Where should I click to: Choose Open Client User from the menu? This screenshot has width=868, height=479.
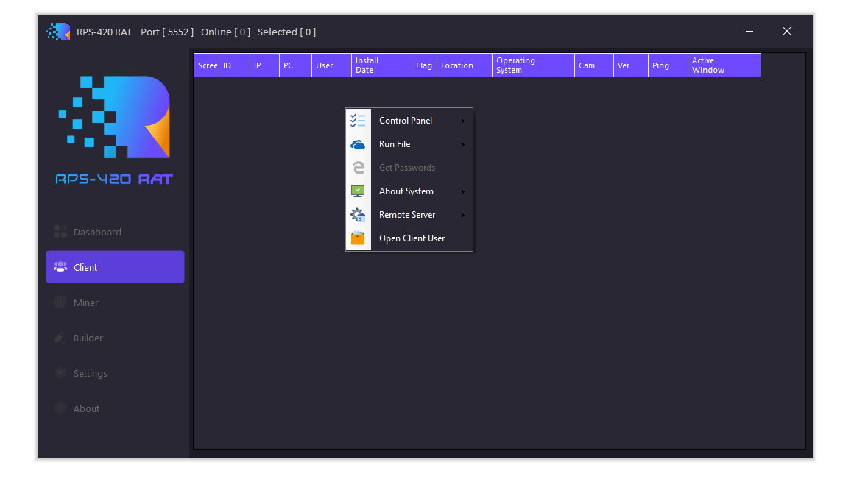tap(412, 238)
